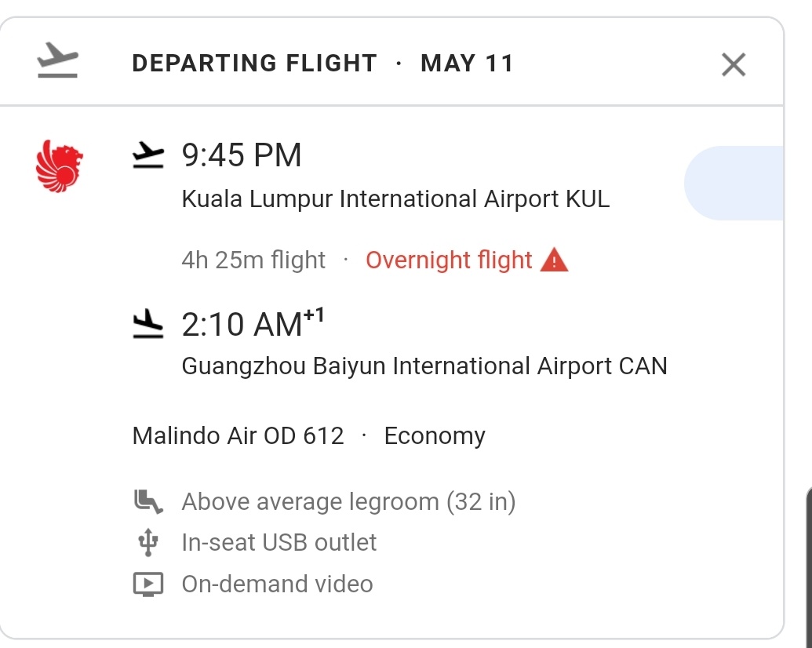
Task: Click the red overnight warning triangle
Action: click(x=555, y=260)
